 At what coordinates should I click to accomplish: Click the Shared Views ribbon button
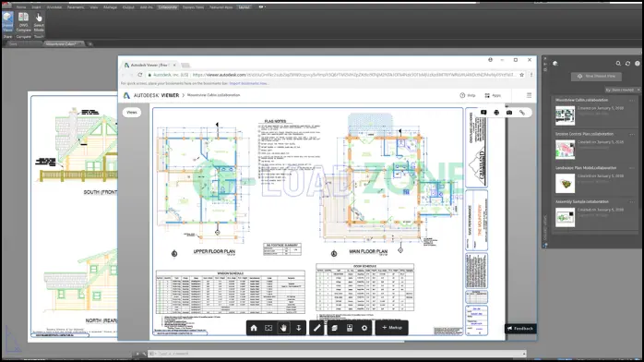(x=7, y=22)
